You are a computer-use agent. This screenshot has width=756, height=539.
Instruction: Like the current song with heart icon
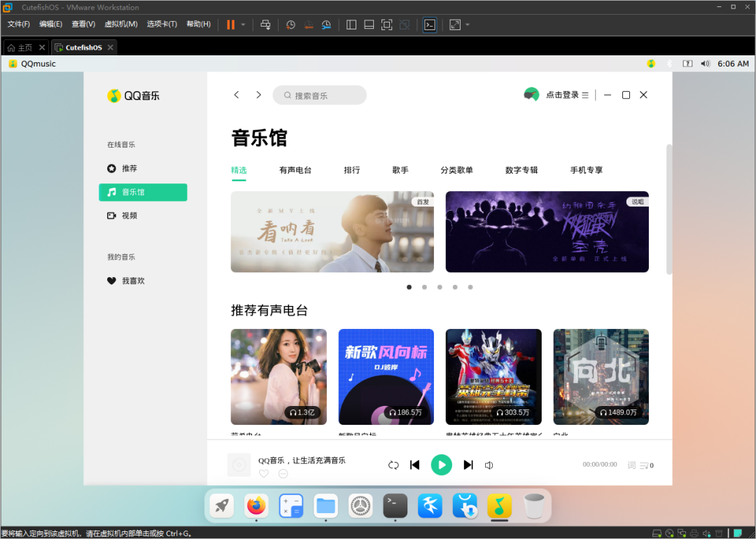pos(264,474)
